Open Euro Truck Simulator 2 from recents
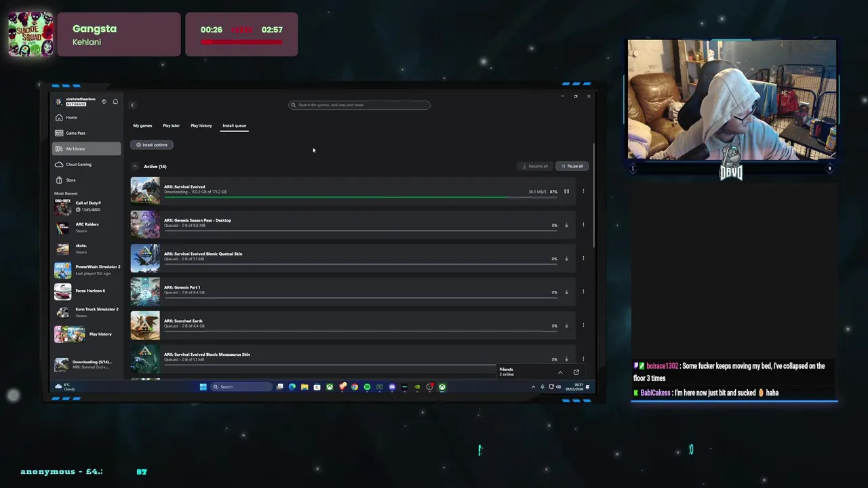The width and height of the screenshot is (868, 488). tap(87, 312)
